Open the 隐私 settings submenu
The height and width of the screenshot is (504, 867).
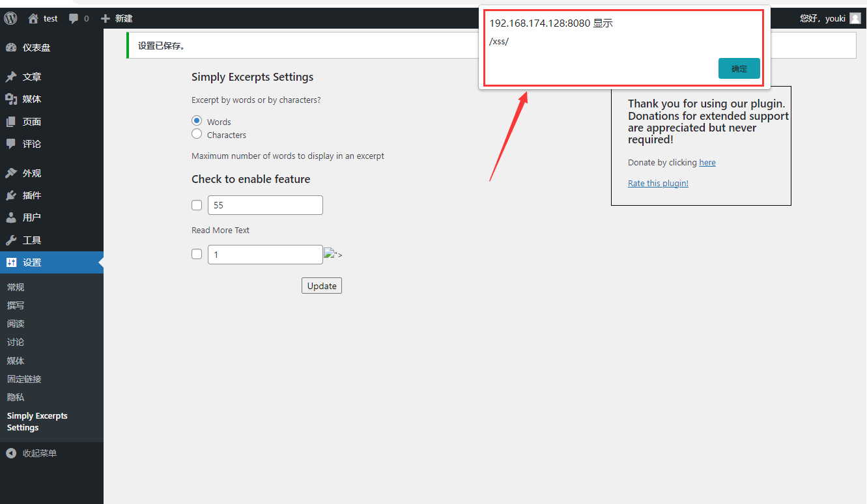(16, 397)
